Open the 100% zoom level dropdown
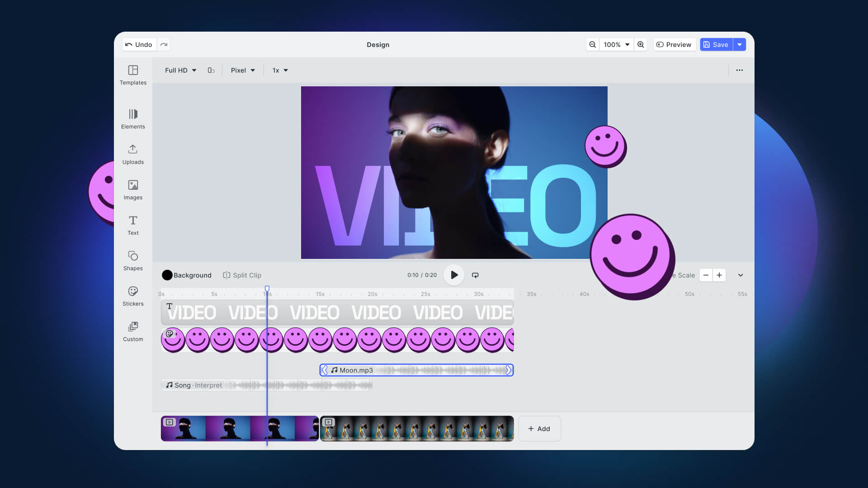The width and height of the screenshot is (868, 488). pyautogui.click(x=616, y=44)
